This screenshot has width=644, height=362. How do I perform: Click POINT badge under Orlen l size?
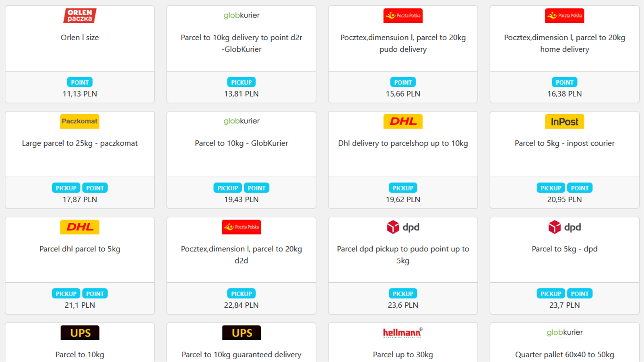pos(80,82)
